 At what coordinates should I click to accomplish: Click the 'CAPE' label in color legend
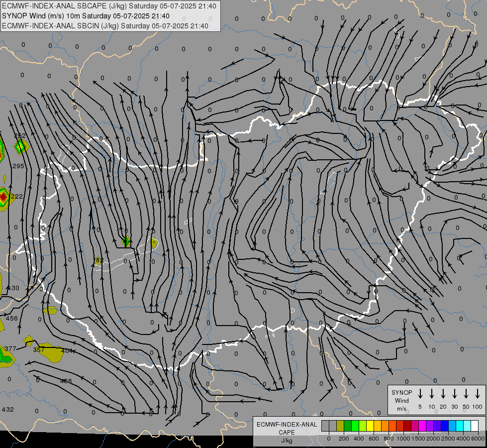point(287,432)
